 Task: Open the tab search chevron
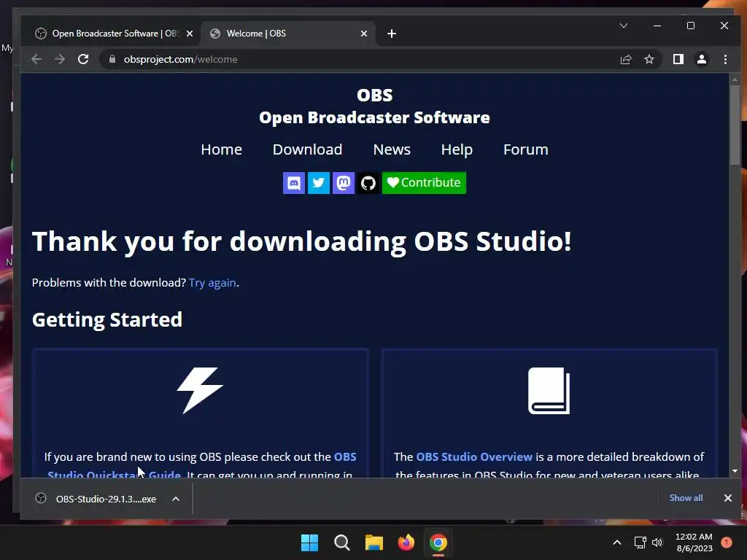click(x=624, y=26)
